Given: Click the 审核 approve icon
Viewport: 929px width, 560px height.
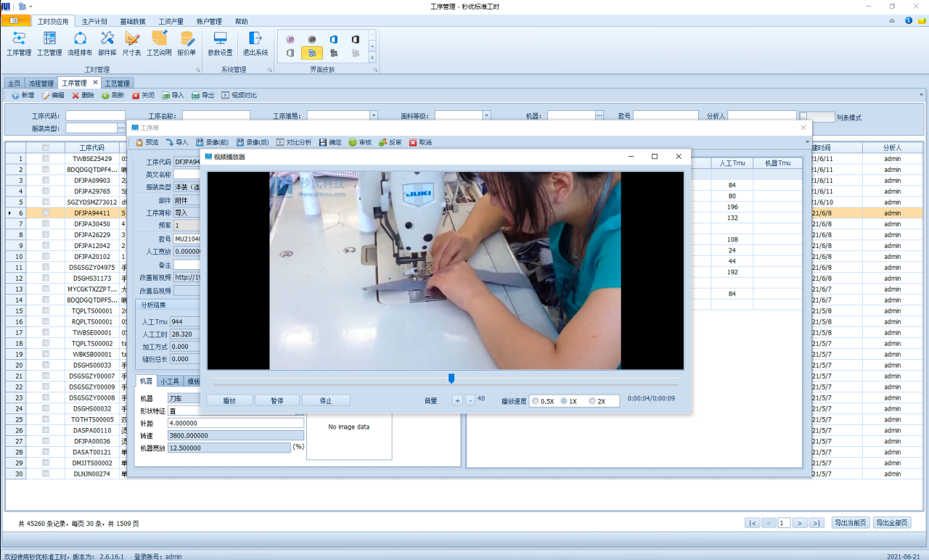Looking at the screenshot, I should tap(360, 143).
